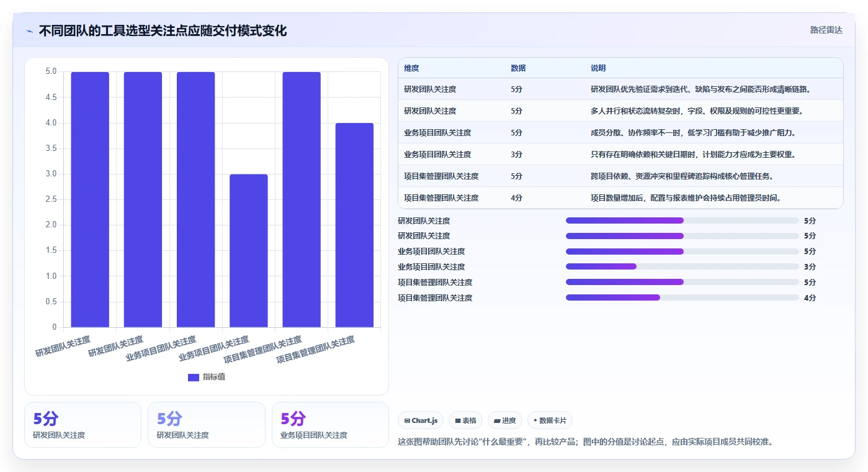Click the description 跨项目依赖、资源冲突和里程碑追踪构成核心管理任务
Image resolution: width=868 pixels, height=472 pixels.
[x=682, y=176]
